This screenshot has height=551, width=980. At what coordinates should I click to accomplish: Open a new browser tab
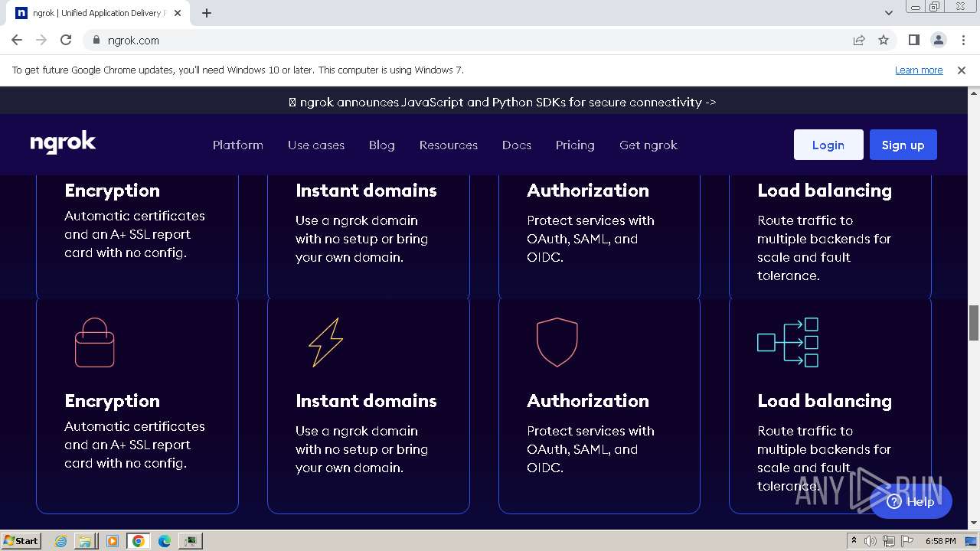pos(207,13)
